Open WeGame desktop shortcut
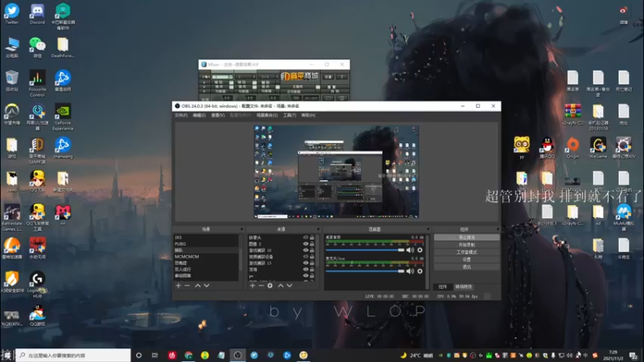Viewport: 644px width, 362px height. pos(597,148)
